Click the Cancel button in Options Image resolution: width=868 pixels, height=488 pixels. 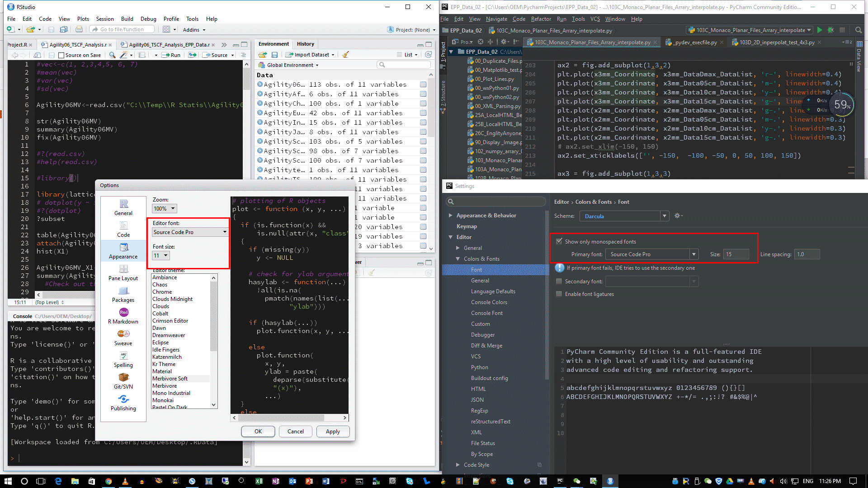[296, 432]
